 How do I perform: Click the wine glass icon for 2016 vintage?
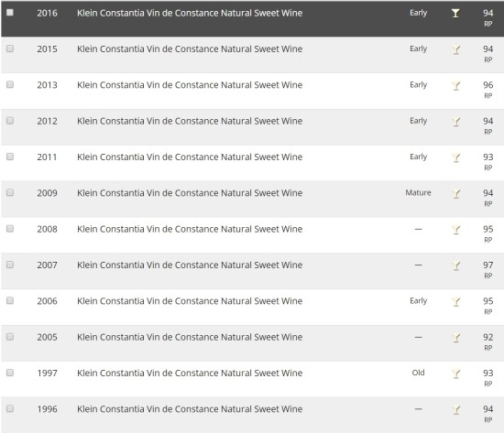click(x=455, y=13)
